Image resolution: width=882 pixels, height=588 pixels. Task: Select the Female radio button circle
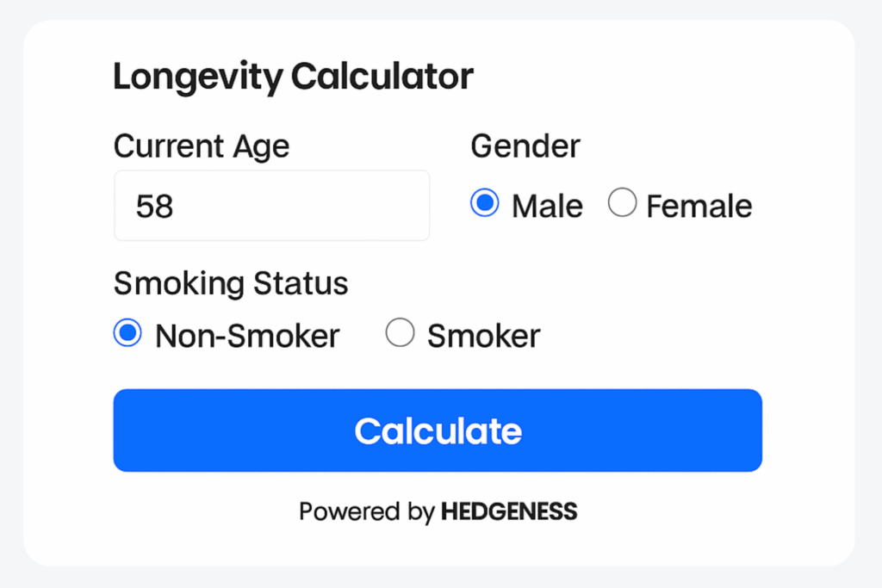coord(622,204)
